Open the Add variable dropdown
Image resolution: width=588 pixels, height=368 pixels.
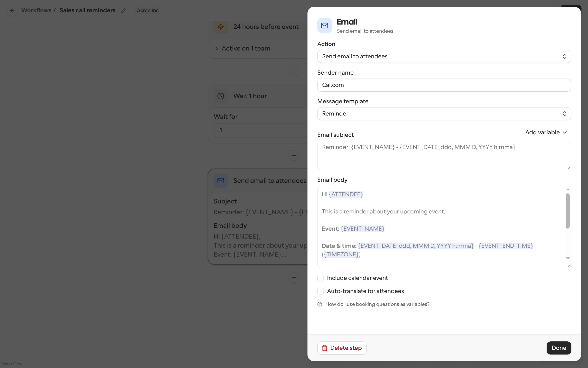(546, 132)
